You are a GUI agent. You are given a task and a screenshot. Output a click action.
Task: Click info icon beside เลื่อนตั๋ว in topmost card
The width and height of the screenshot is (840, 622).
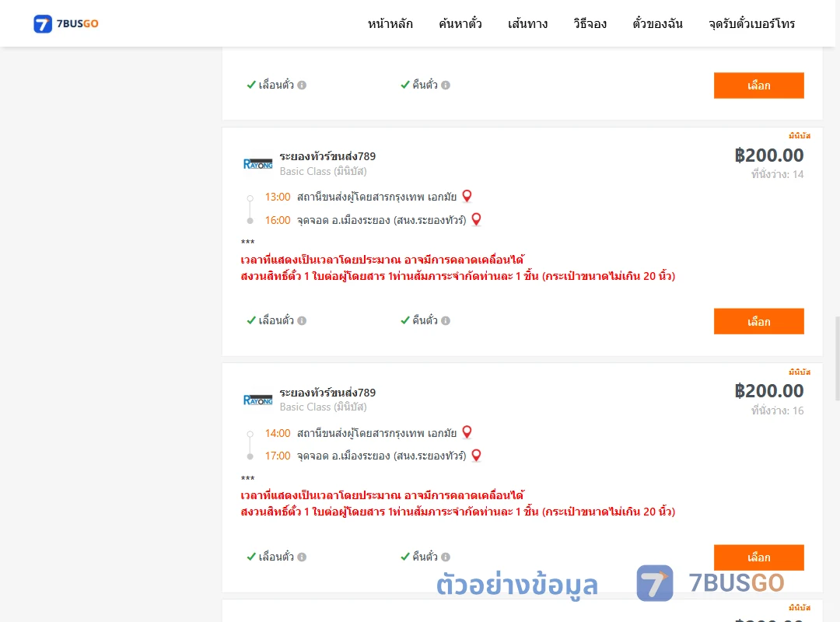coord(302,86)
